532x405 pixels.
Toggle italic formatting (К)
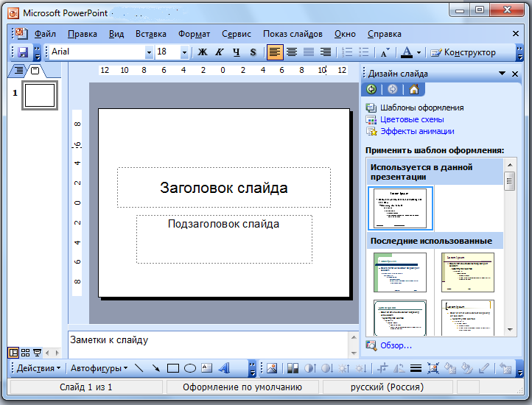219,52
